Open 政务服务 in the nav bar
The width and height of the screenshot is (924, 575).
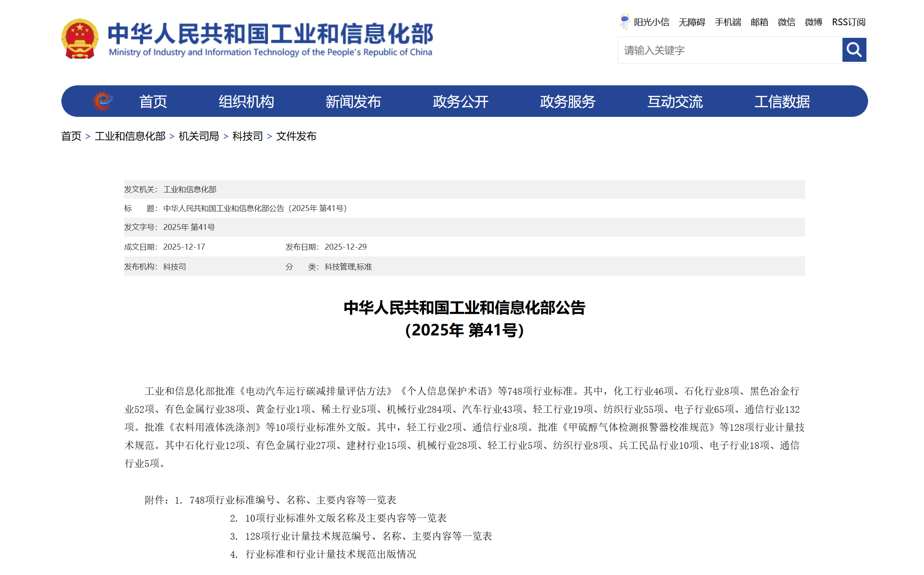coord(568,102)
